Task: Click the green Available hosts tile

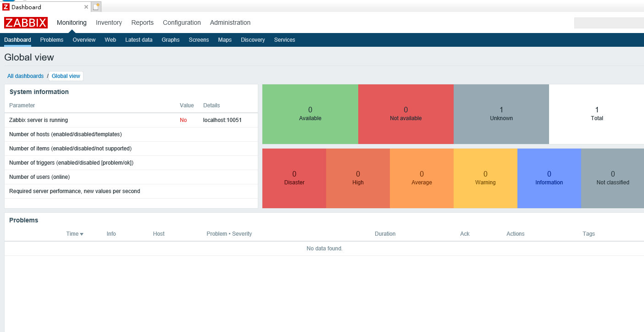Action: click(310, 114)
